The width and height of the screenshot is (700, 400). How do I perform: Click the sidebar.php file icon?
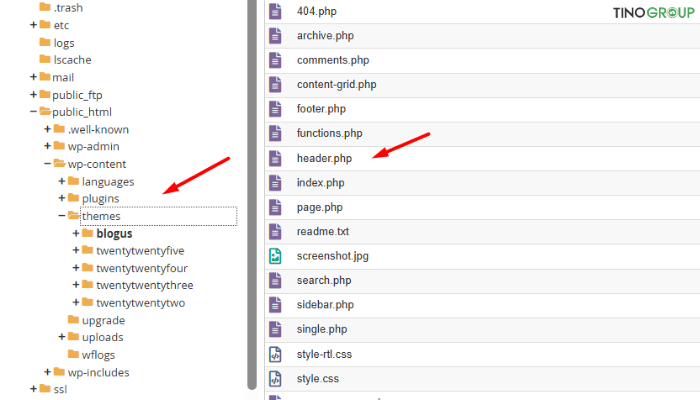[275, 305]
